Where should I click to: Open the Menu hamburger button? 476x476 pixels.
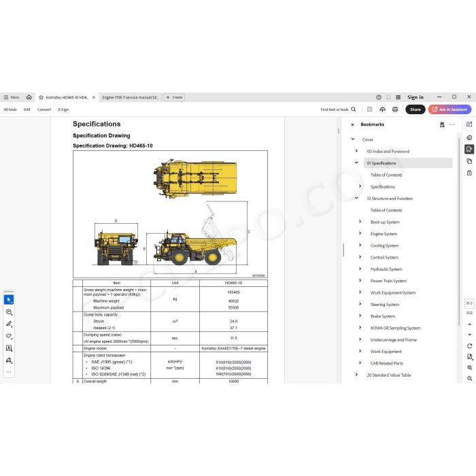pos(12,97)
